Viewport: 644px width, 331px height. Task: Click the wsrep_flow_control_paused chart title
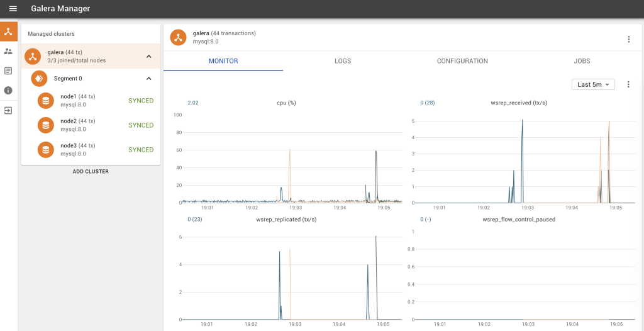pos(519,220)
